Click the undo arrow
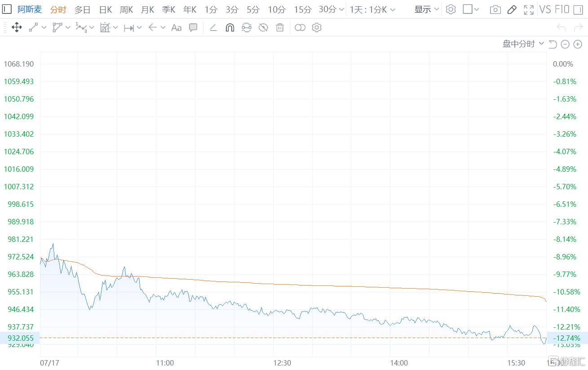Viewport: 588px width, 370px height. (561, 28)
